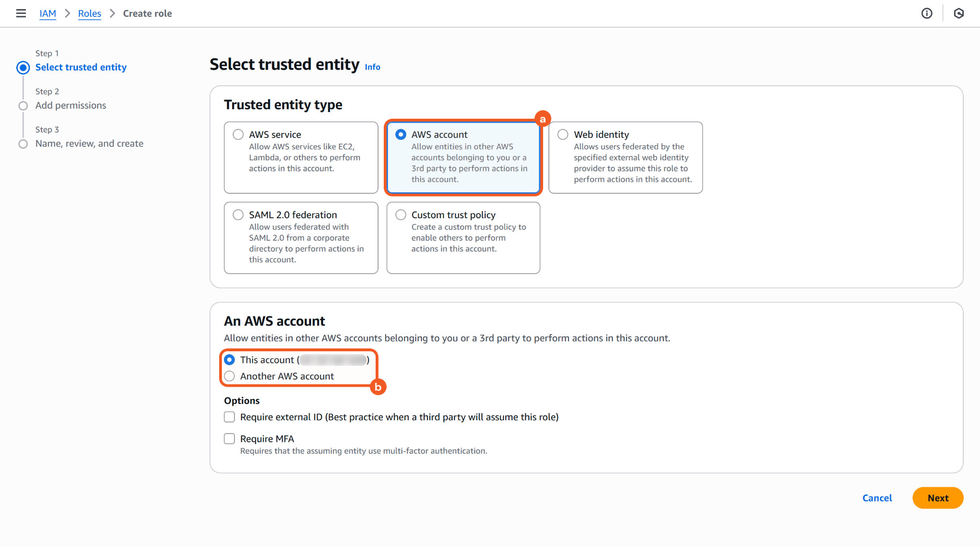Screen dimensions: 980x547
Task: Choose the This account radio button
Action: [x=230, y=360]
